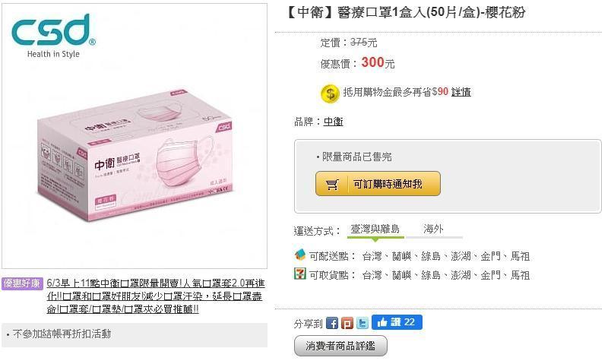Click the csd Health in Style logo

click(x=53, y=36)
